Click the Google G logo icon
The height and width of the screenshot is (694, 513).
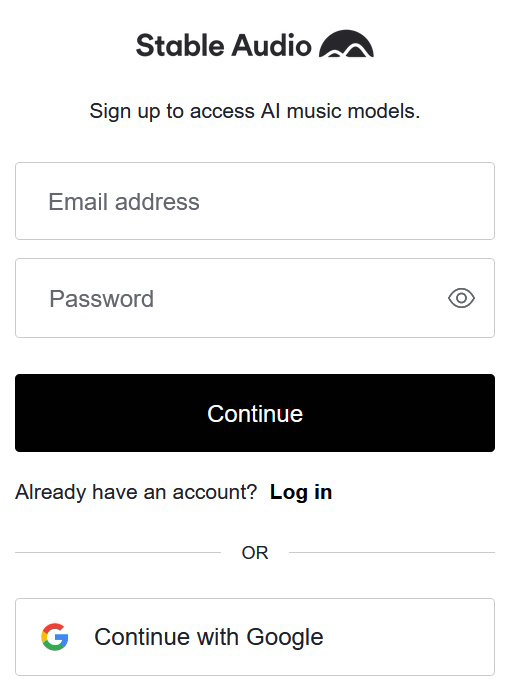[55, 636]
